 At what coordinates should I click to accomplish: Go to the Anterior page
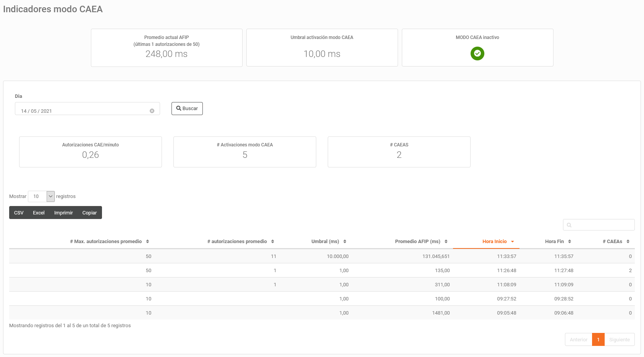click(x=578, y=339)
